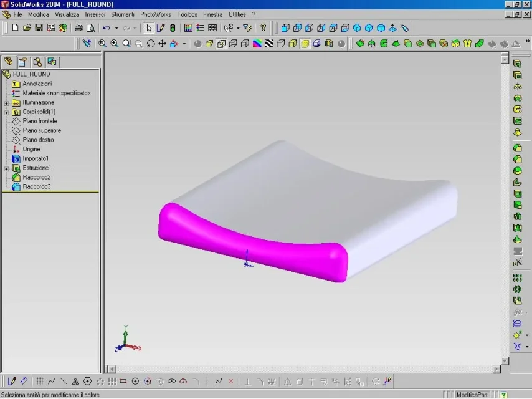
Task: Click the green help icon in status bar
Action: [x=504, y=395]
